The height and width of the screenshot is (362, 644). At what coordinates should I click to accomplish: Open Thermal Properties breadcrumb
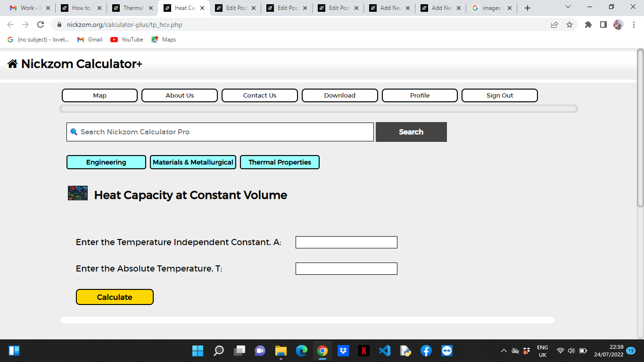(x=280, y=162)
